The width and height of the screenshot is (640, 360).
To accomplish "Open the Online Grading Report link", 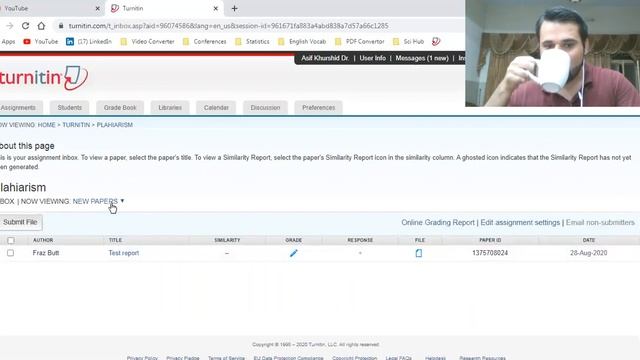I will [438, 222].
